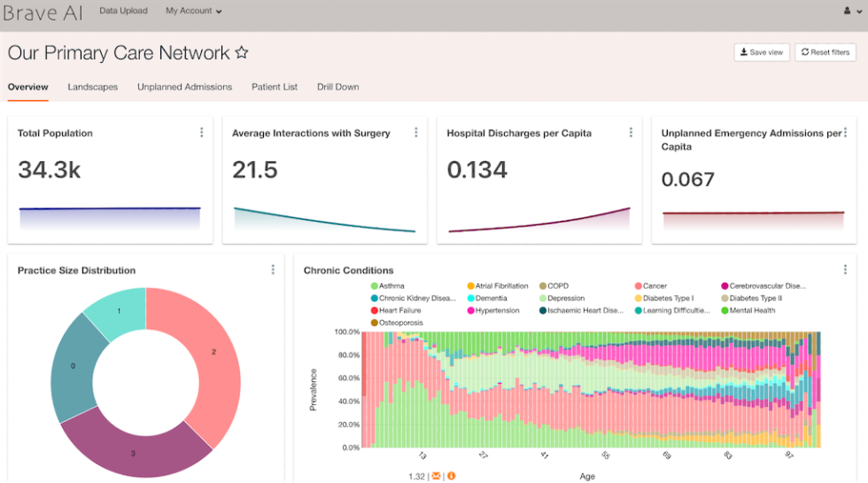Open Average Interactions with Surgery card menu
Image resolution: width=868 pixels, height=483 pixels.
(x=416, y=133)
